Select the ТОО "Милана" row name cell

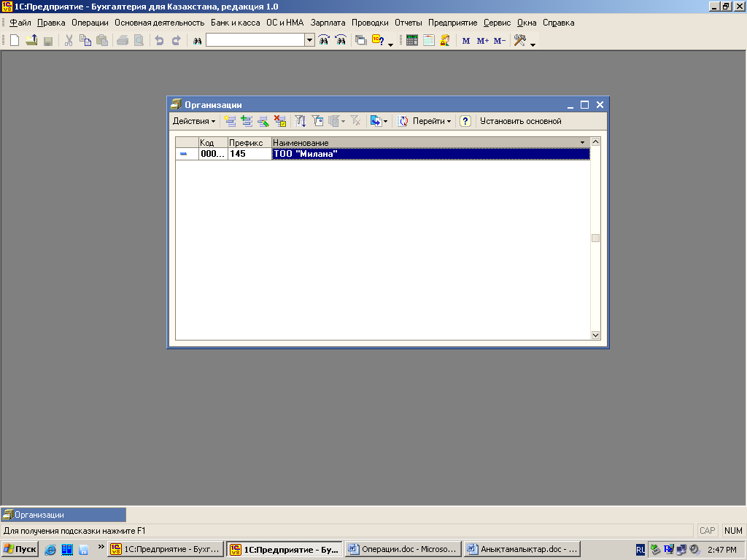[430, 154]
